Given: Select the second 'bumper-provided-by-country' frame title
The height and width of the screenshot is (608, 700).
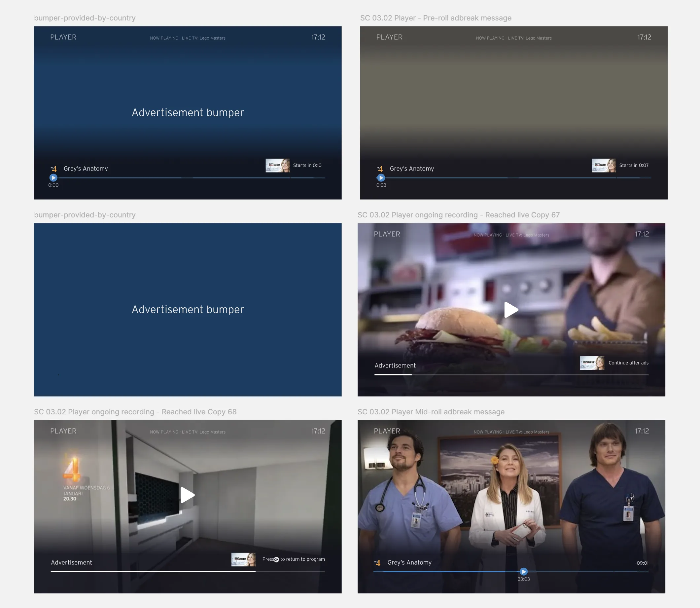Looking at the screenshot, I should click(85, 215).
